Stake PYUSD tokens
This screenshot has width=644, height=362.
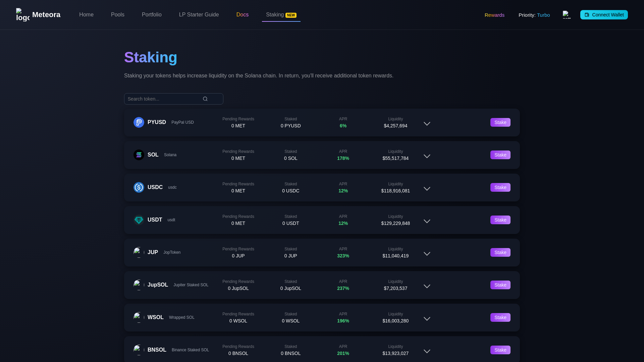(x=500, y=122)
